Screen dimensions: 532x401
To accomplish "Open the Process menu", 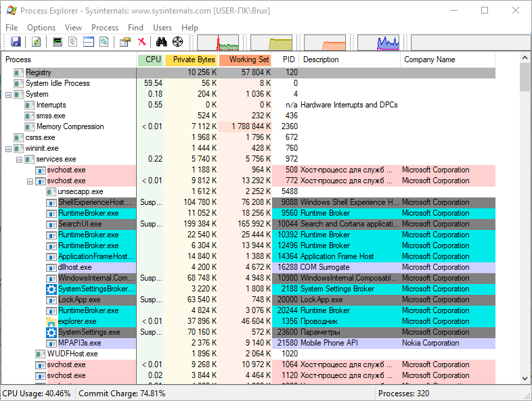I will click(x=105, y=28).
